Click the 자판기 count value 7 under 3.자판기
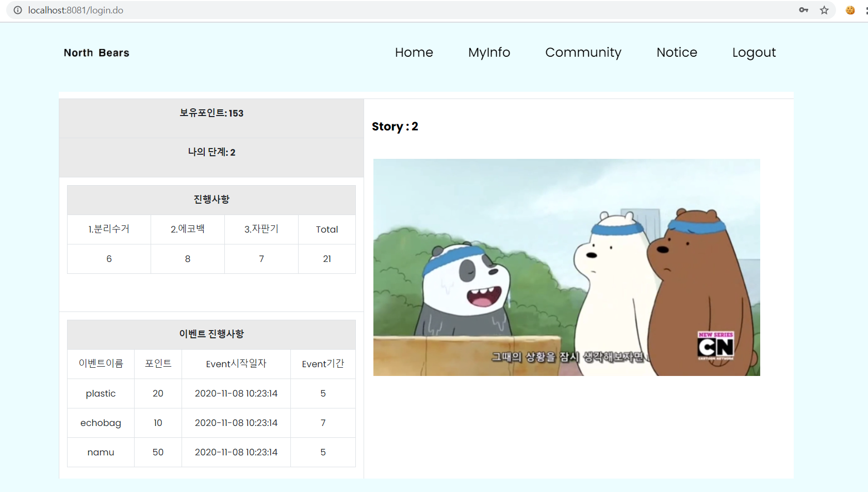The width and height of the screenshot is (868, 492). (261, 259)
